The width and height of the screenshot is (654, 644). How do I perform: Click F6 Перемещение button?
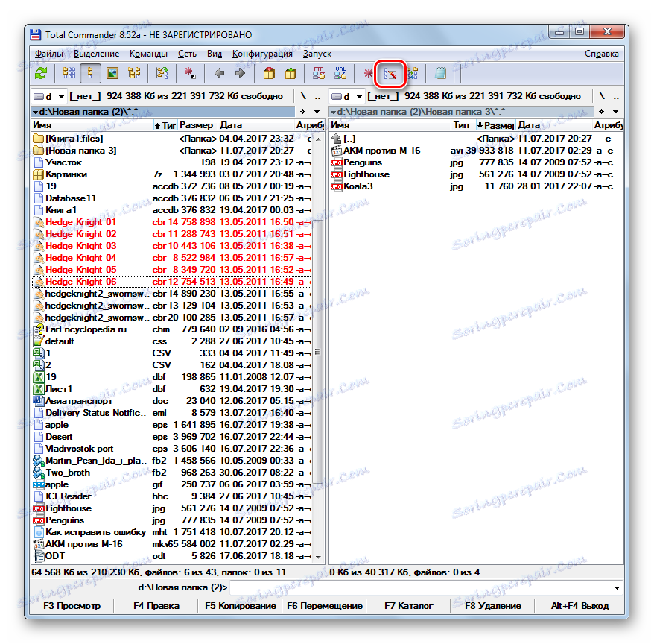[325, 606]
